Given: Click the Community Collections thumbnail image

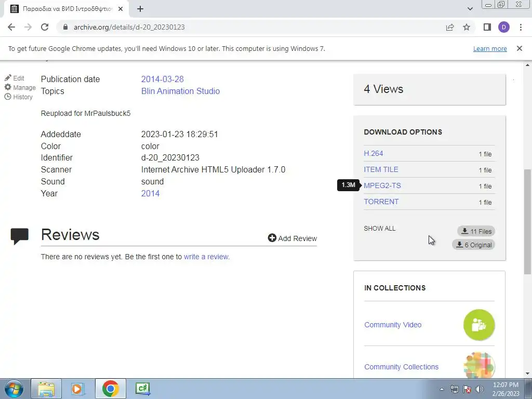Looking at the screenshot, I should (x=479, y=365).
